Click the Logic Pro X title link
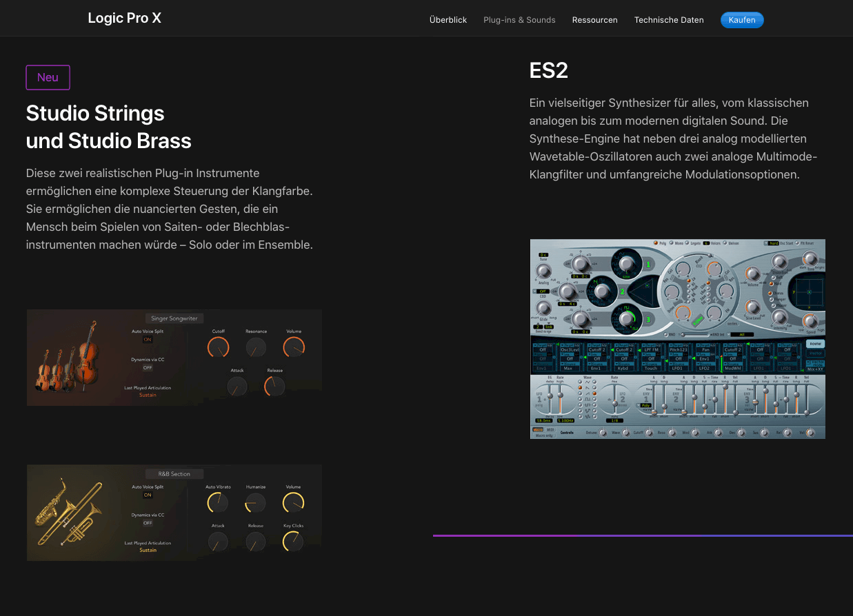 (125, 18)
